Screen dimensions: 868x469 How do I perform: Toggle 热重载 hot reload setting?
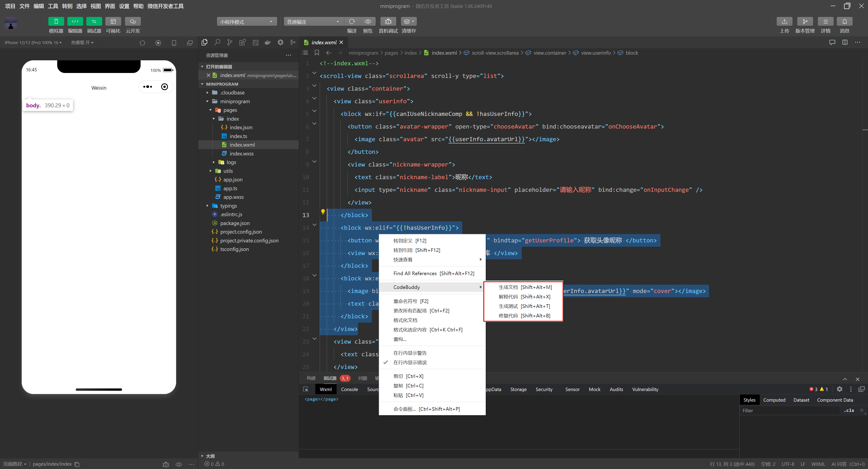(82, 42)
